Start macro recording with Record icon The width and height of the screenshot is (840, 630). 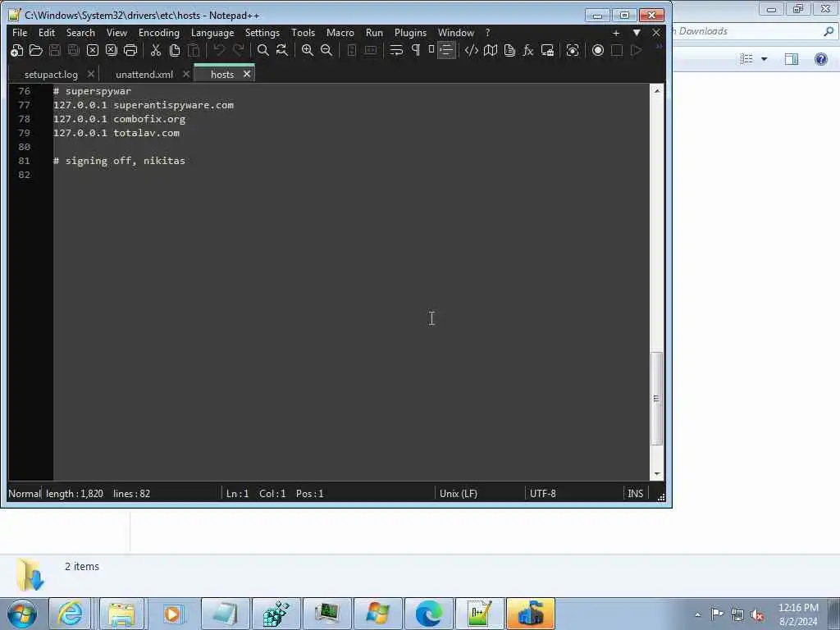tap(598, 50)
